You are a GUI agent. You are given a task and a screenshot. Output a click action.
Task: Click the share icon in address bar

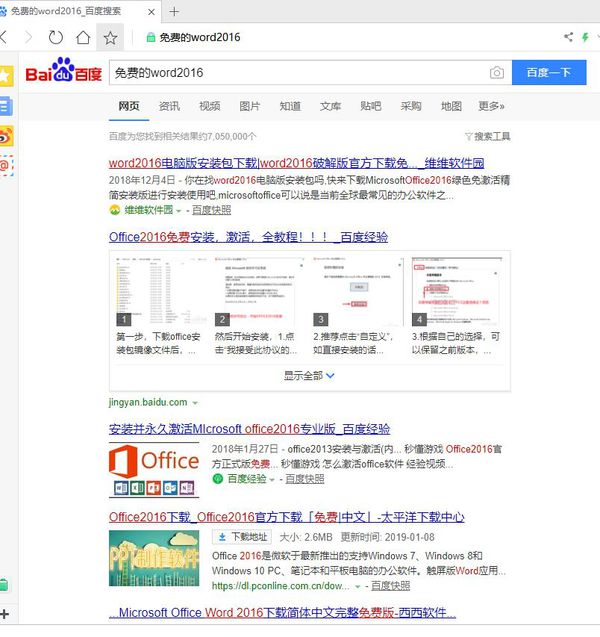click(568, 37)
